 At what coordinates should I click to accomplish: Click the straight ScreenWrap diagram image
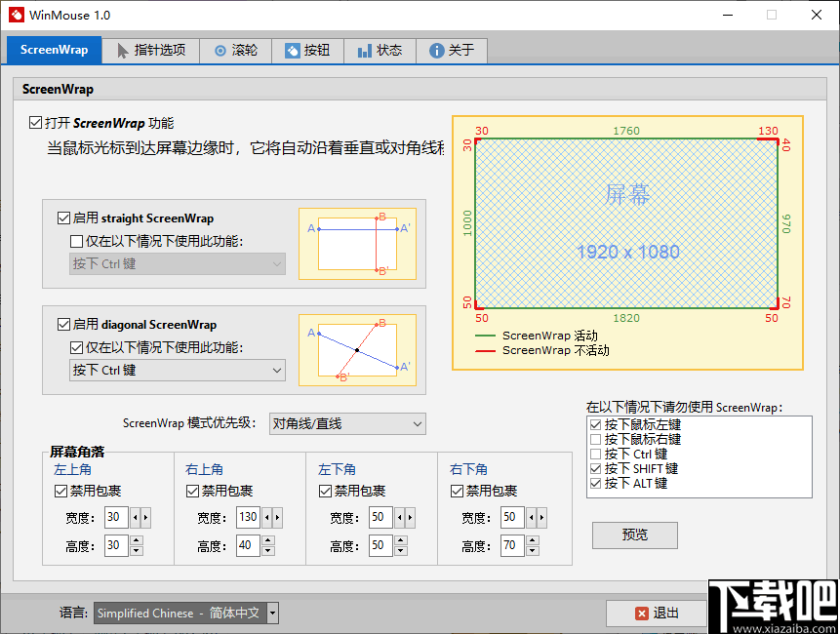[x=358, y=243]
